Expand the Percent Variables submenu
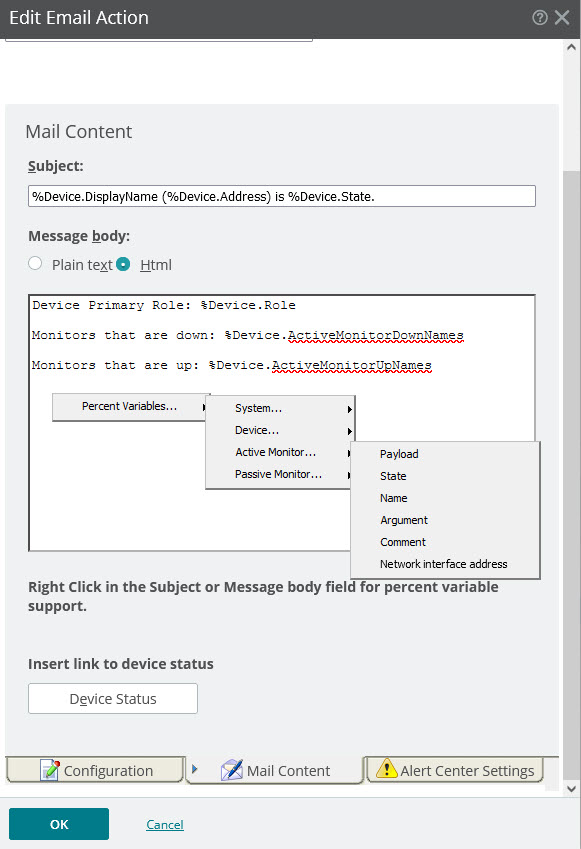The height and width of the screenshot is (849, 581). tap(130, 407)
